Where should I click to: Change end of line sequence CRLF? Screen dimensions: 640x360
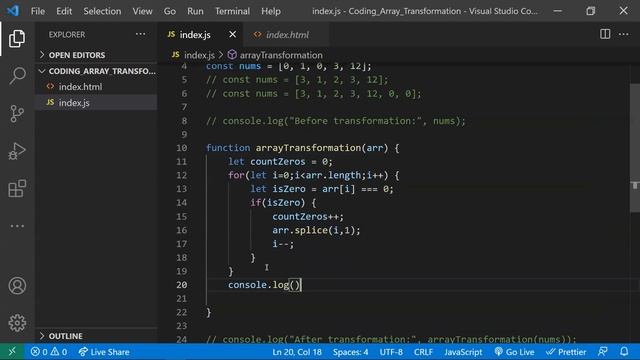(x=423, y=351)
